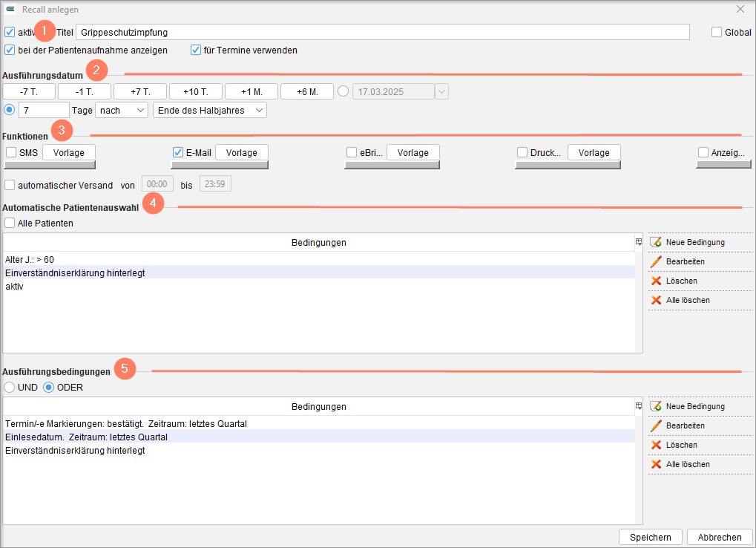Viewport: 756px width, 548px height.
Task: Click Löschen beside the Ausführungsbedingungen list
Action: pyautogui.click(x=674, y=445)
